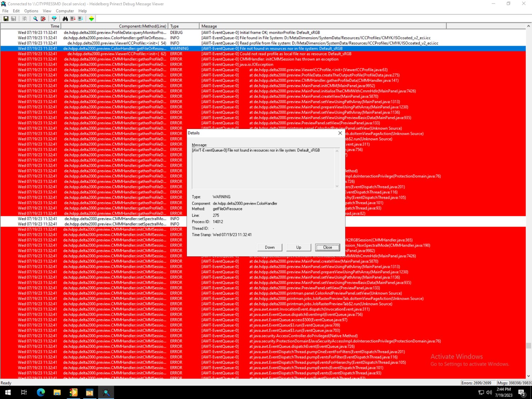This screenshot has width=532, height=399.
Task: Select the 'MainPanel.java:9952' stack trace row
Action: (x=263, y=86)
